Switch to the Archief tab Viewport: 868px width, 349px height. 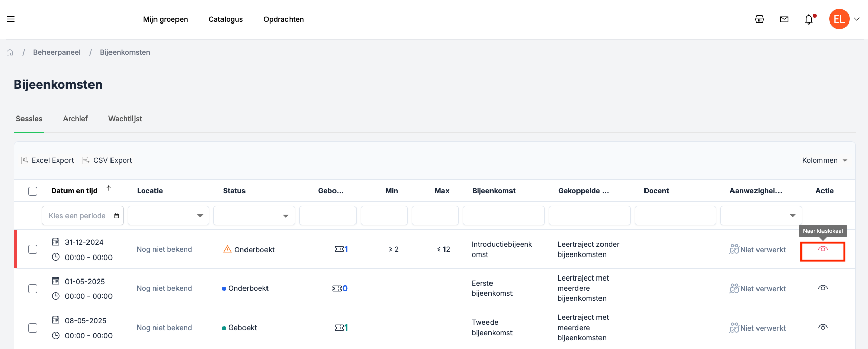(x=75, y=119)
